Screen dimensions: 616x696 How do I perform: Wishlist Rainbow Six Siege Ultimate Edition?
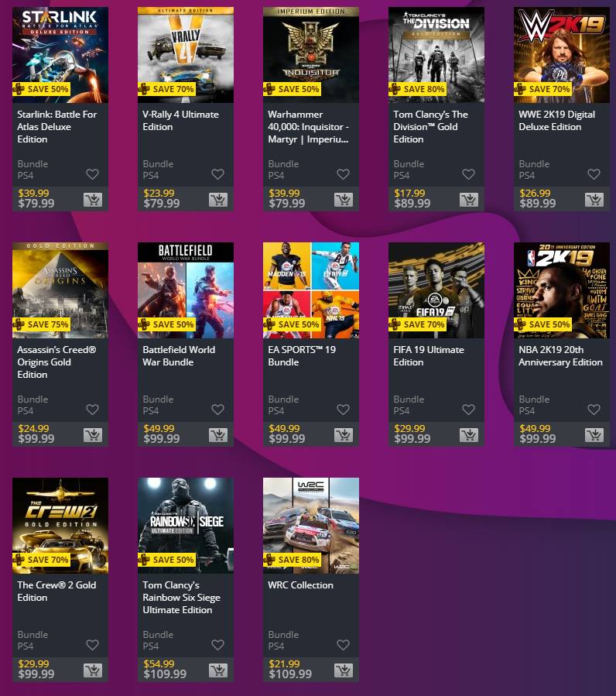[218, 644]
